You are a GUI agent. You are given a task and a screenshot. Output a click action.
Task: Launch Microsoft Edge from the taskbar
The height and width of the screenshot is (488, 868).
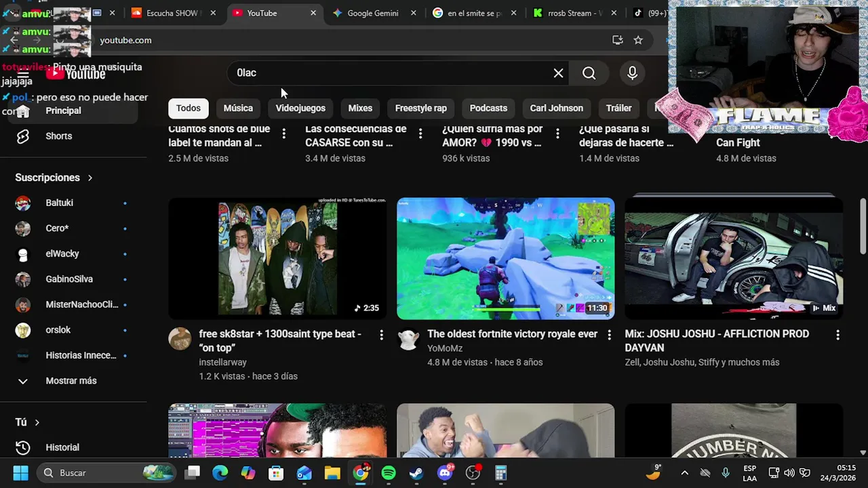(x=220, y=472)
